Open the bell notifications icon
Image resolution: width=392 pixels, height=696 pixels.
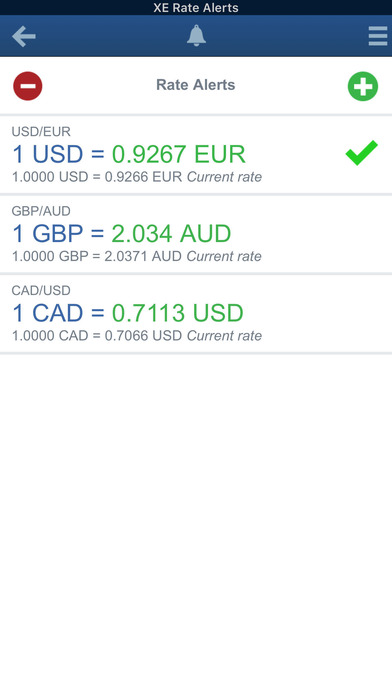[196, 36]
